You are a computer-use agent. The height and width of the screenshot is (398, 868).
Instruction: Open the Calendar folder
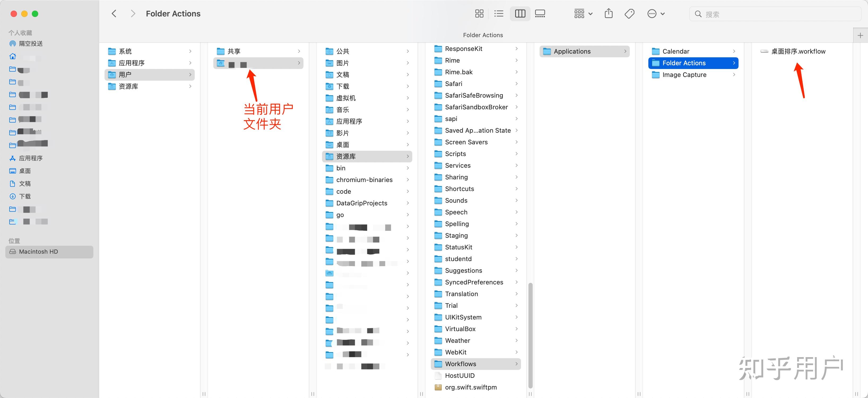(x=676, y=51)
